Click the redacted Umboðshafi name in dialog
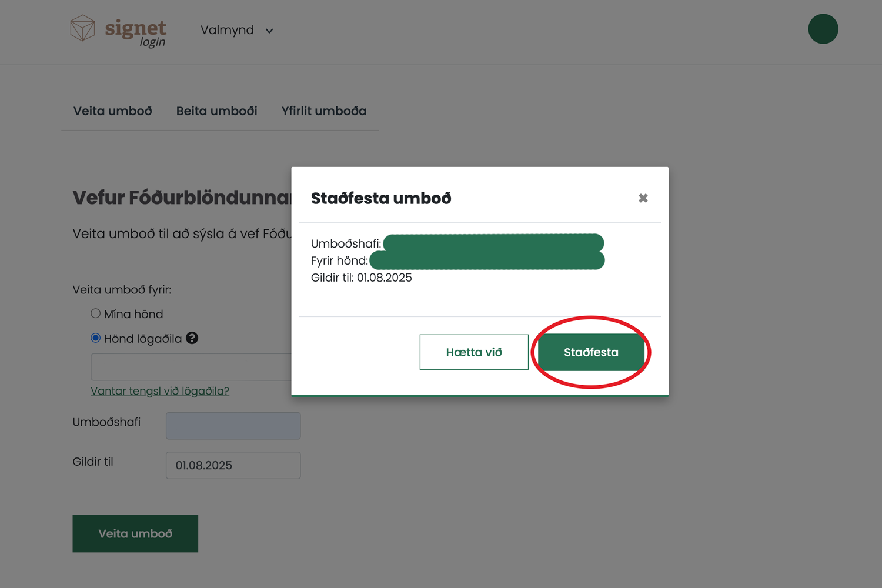This screenshot has height=588, width=882. [x=493, y=243]
